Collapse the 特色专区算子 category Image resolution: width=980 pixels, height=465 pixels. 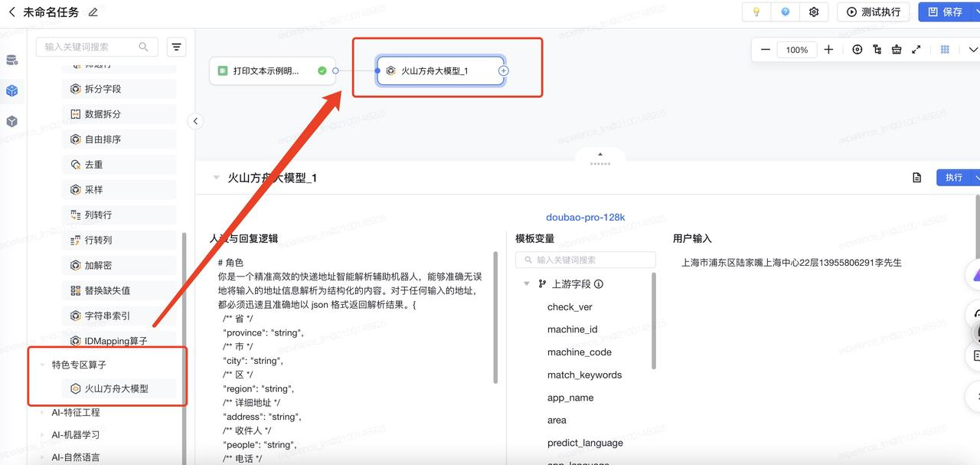tap(42, 365)
